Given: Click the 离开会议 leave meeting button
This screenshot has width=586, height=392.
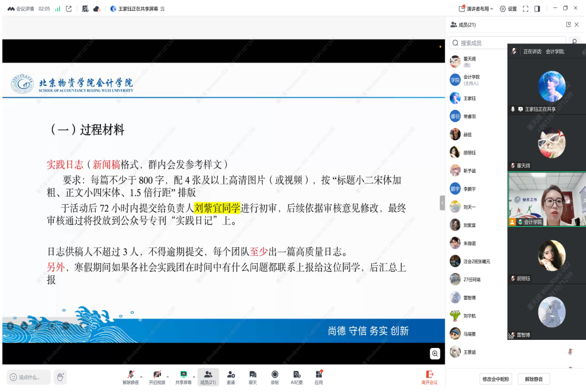Looking at the screenshot, I should pyautogui.click(x=429, y=377).
